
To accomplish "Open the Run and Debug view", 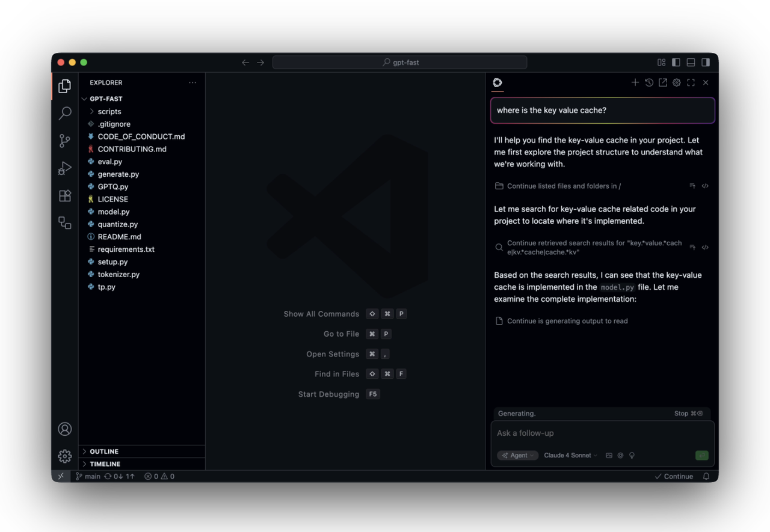I will (65, 168).
